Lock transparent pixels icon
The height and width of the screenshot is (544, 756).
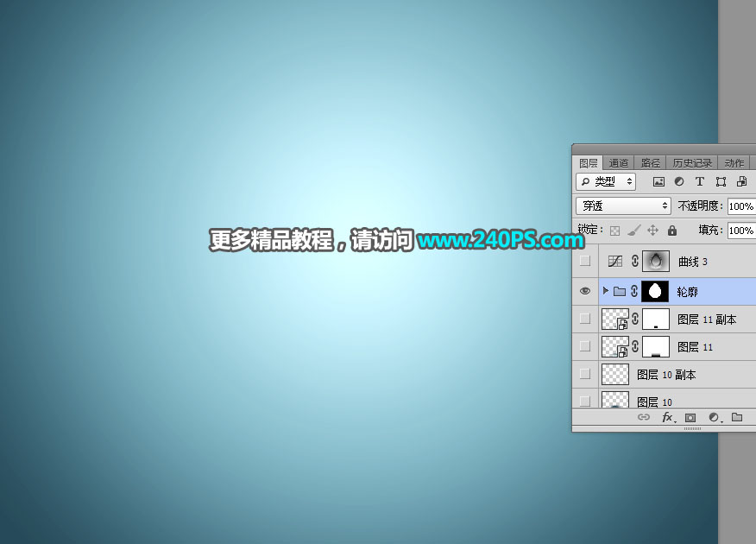point(614,231)
